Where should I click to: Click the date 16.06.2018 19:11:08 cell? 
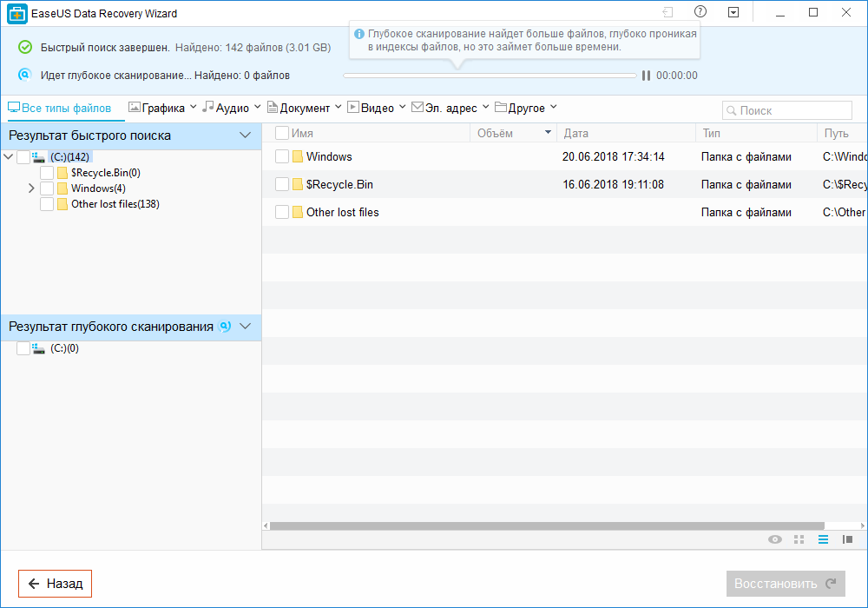click(614, 184)
